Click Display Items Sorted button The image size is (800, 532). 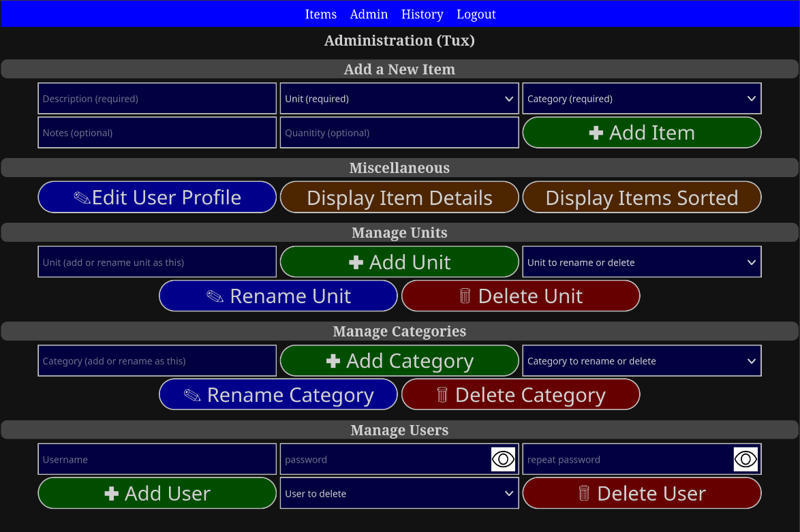(x=642, y=198)
